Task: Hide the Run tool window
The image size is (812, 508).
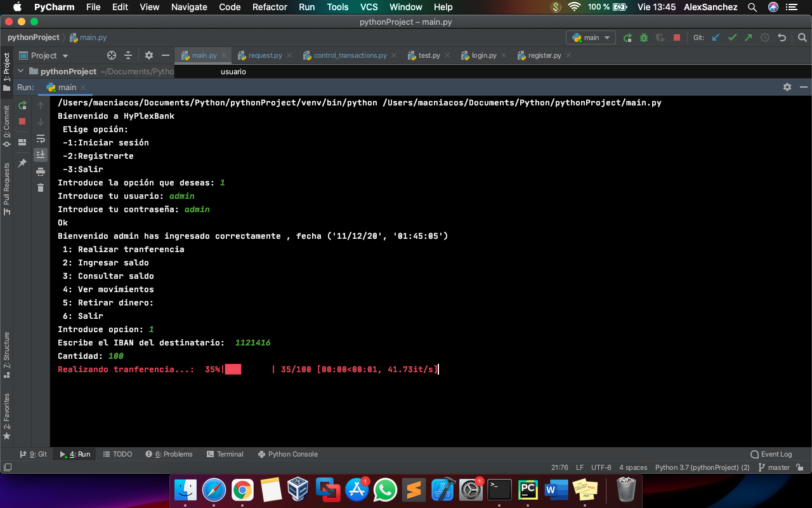Action: [x=804, y=87]
